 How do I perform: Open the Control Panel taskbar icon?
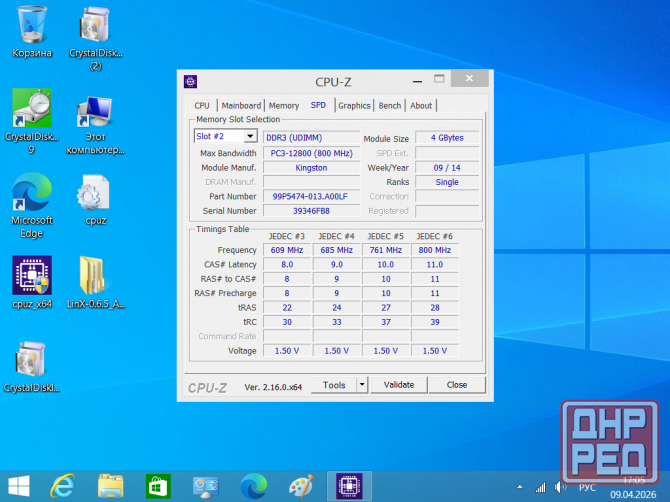pos(206,487)
